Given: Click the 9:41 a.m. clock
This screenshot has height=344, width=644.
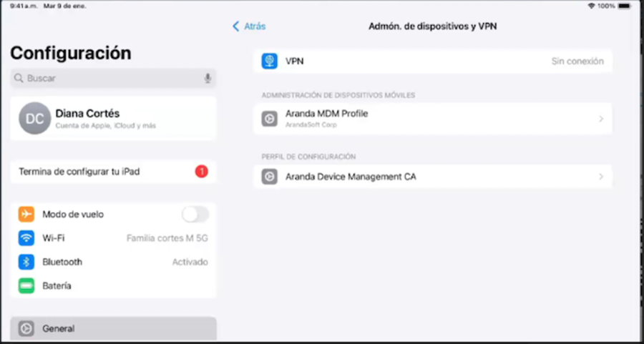Looking at the screenshot, I should [24, 6].
